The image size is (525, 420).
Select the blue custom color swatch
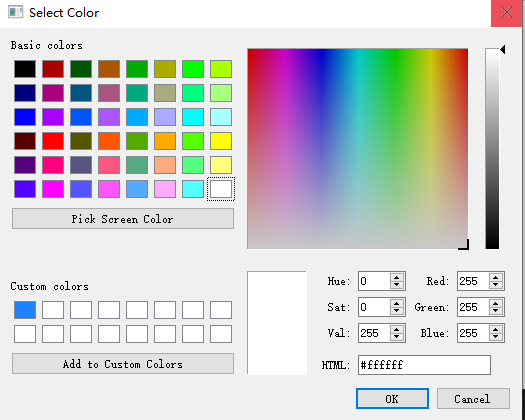[25, 310]
